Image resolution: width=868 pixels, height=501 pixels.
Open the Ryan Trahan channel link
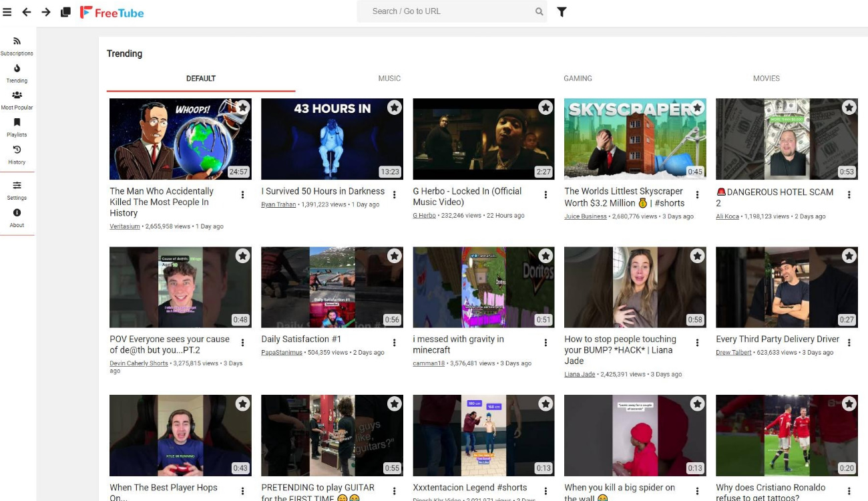[278, 204]
